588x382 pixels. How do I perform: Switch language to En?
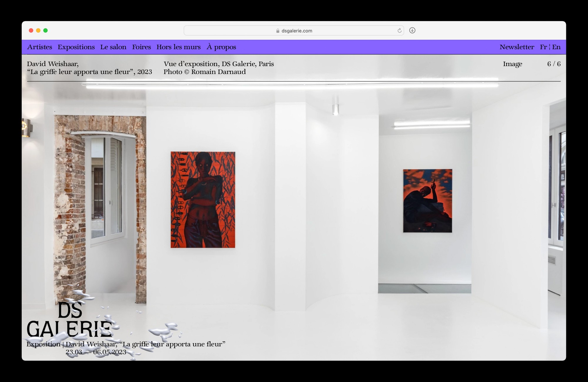click(556, 47)
